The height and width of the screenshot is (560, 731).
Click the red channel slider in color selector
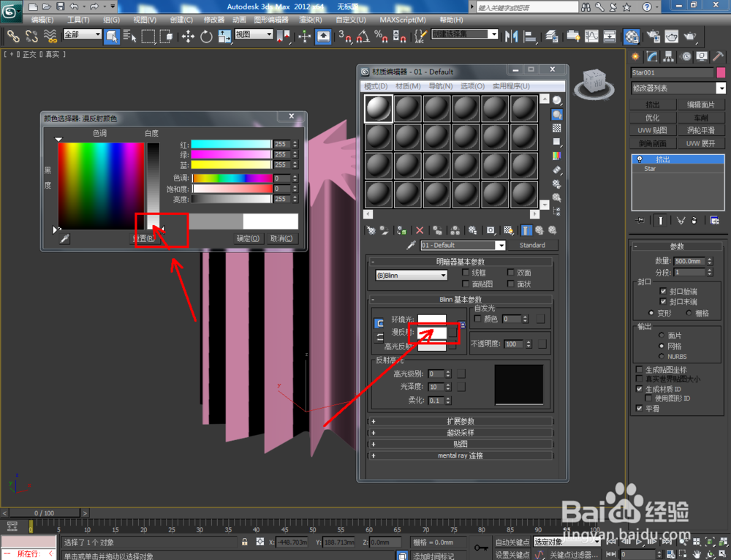(231, 144)
